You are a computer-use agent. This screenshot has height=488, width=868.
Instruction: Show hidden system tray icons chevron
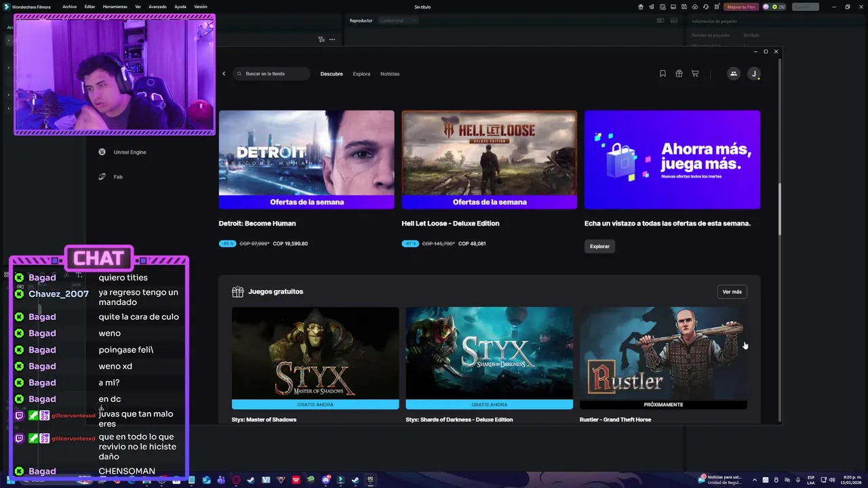click(755, 480)
